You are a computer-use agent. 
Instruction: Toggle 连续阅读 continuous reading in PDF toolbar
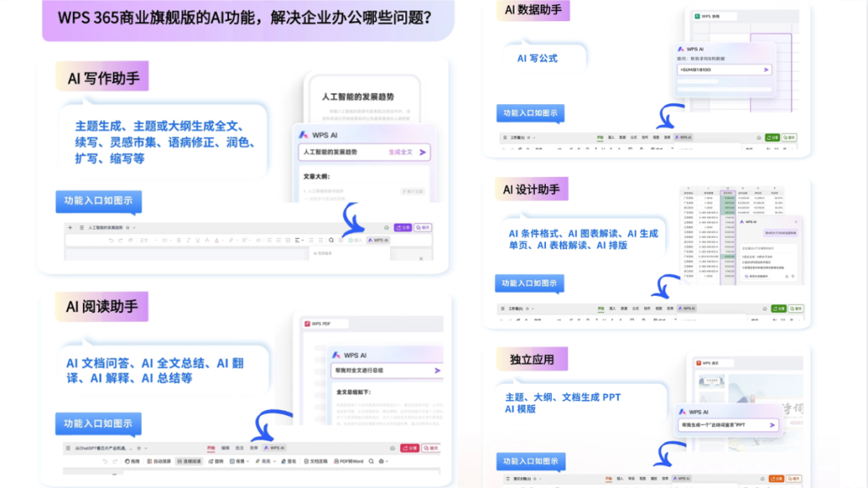click(x=189, y=462)
